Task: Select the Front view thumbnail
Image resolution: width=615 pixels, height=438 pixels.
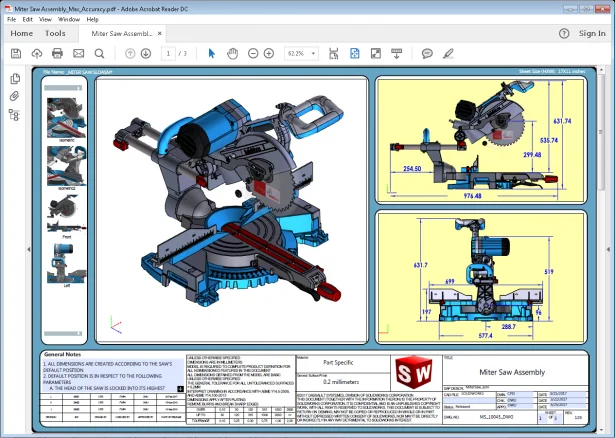Action: [65, 216]
